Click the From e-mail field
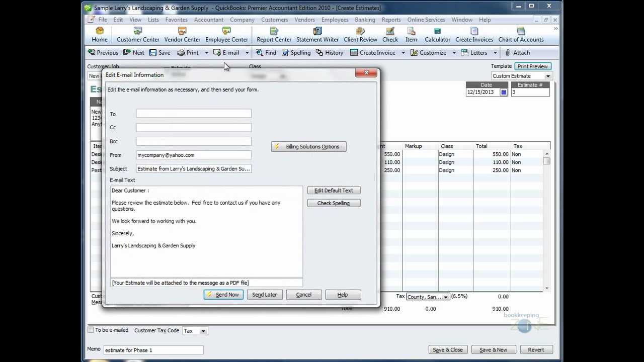Screen dimensions: 644x362 (x=194, y=155)
